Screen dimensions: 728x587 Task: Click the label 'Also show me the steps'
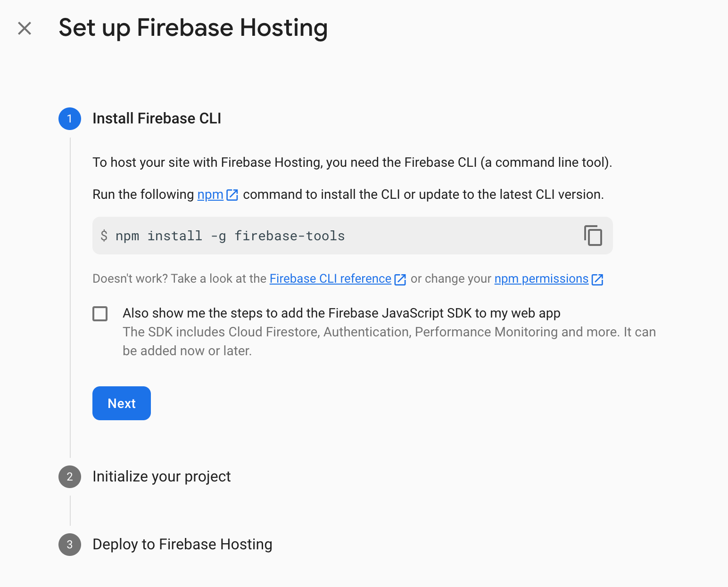pos(341,313)
